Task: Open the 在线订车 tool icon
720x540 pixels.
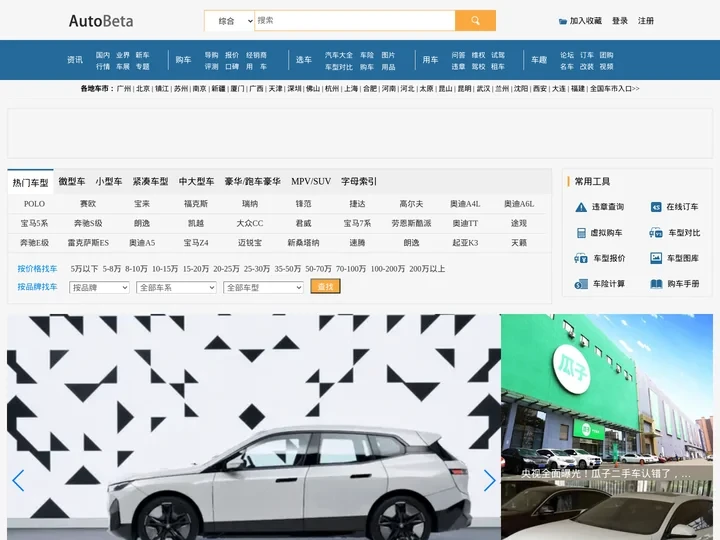Action: tap(656, 207)
